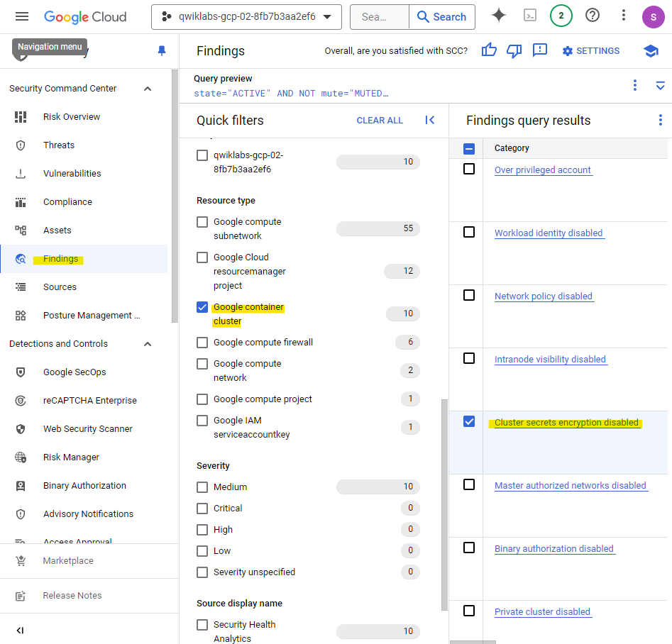672x644 pixels.
Task: Open the help question mark icon
Action: tap(593, 16)
